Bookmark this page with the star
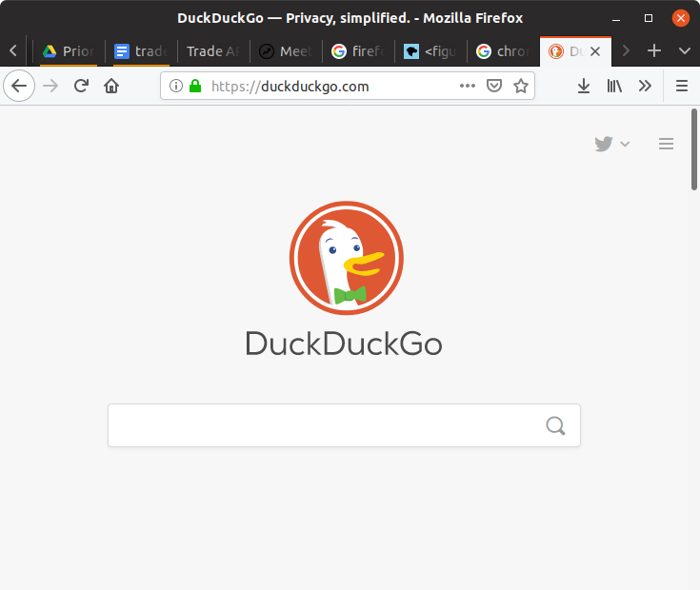This screenshot has height=590, width=700. (521, 86)
